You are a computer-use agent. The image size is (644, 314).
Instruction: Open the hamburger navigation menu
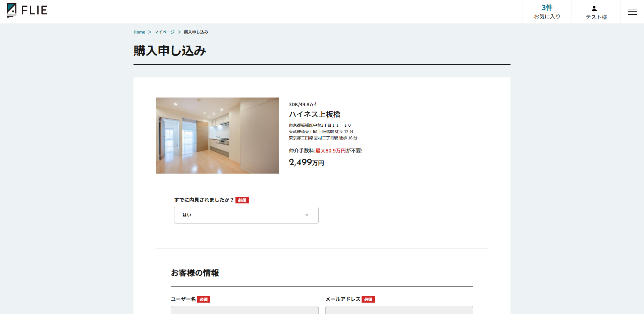pyautogui.click(x=633, y=12)
